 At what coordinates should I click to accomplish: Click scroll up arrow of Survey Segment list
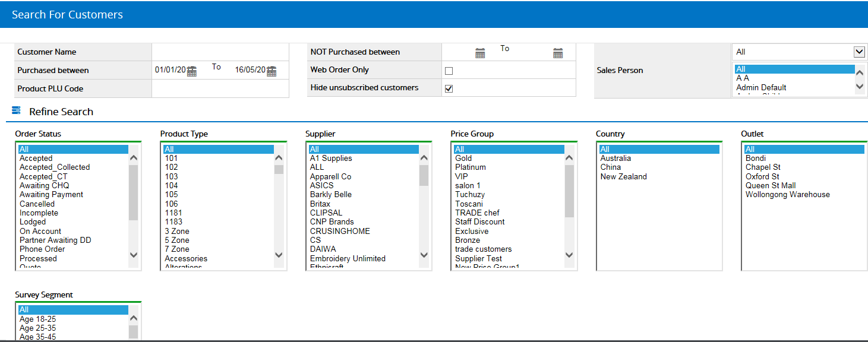(x=133, y=319)
